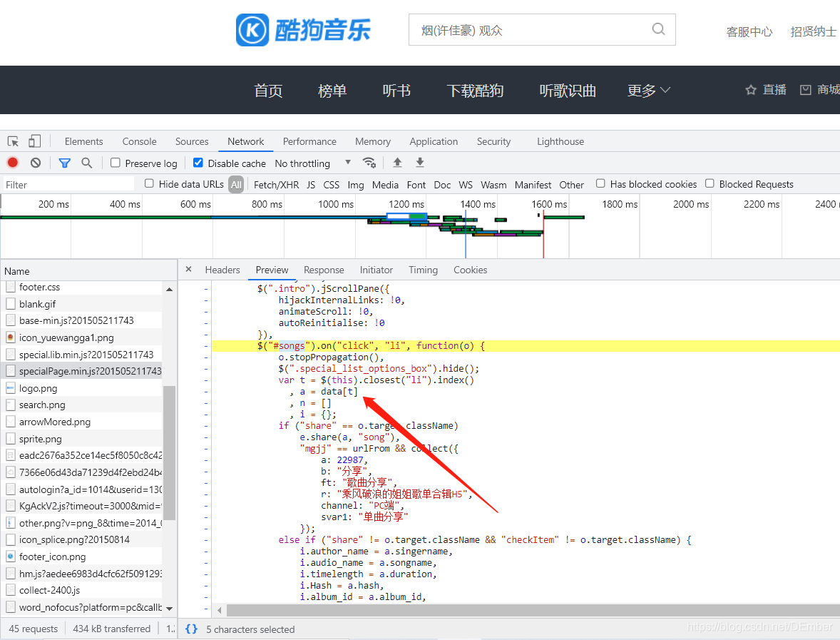Stop recording network log (red circle)

(x=13, y=163)
